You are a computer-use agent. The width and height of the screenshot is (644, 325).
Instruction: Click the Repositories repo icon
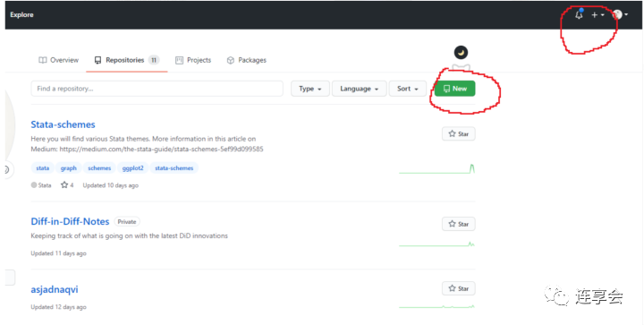(97, 60)
